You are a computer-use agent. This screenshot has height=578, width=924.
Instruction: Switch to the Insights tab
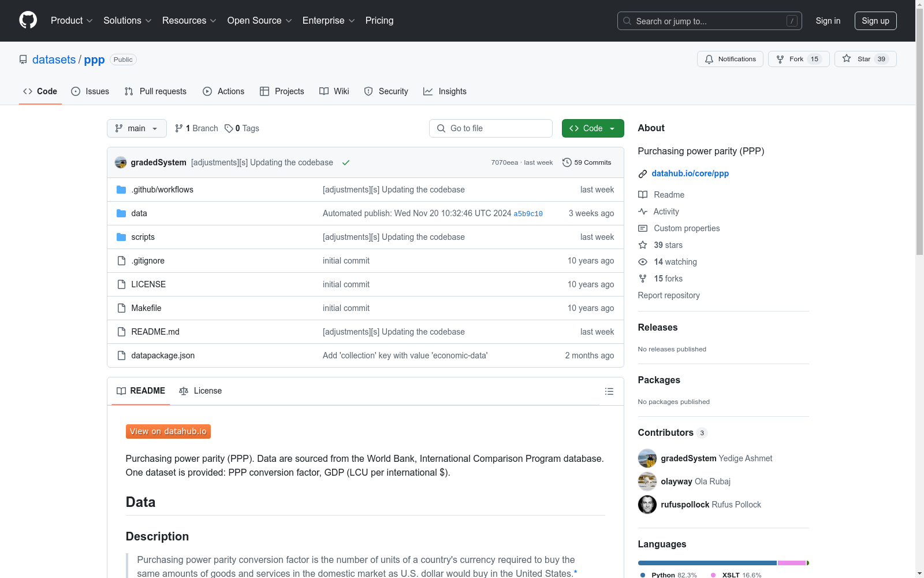445,91
